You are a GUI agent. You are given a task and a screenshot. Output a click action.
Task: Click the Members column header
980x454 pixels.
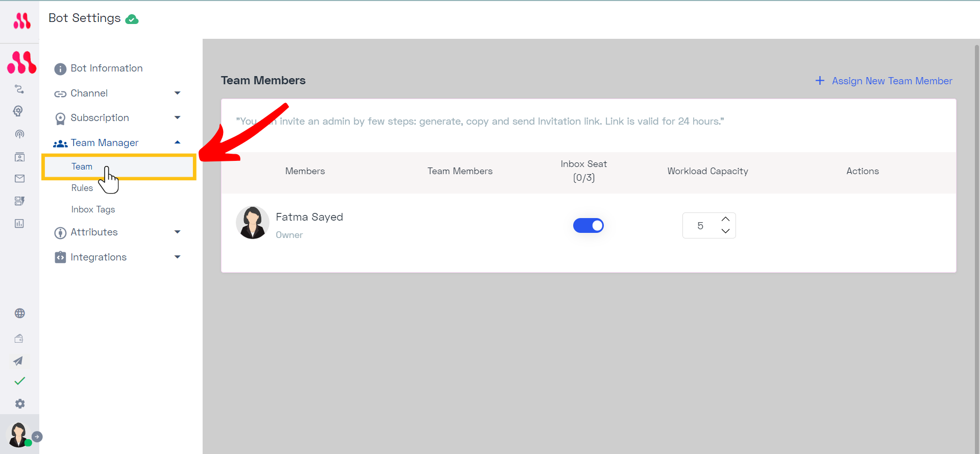click(x=305, y=171)
